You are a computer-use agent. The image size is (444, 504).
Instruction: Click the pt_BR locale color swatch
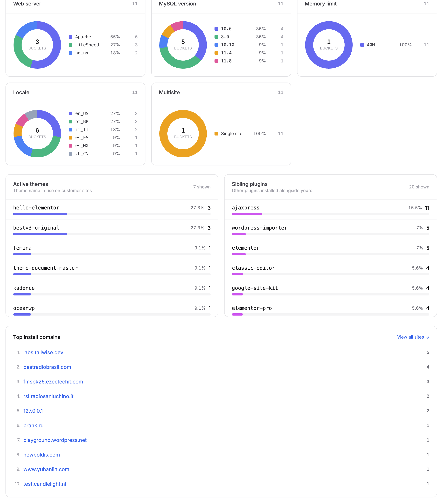[x=71, y=122]
